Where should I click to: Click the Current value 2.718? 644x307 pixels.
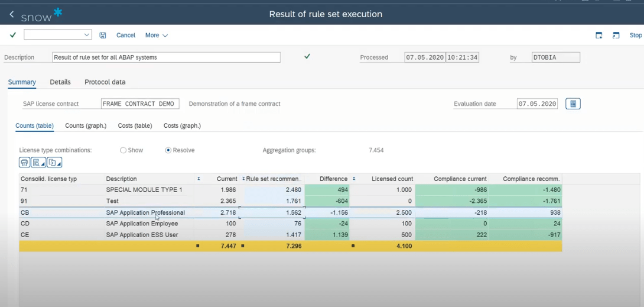pos(228,213)
